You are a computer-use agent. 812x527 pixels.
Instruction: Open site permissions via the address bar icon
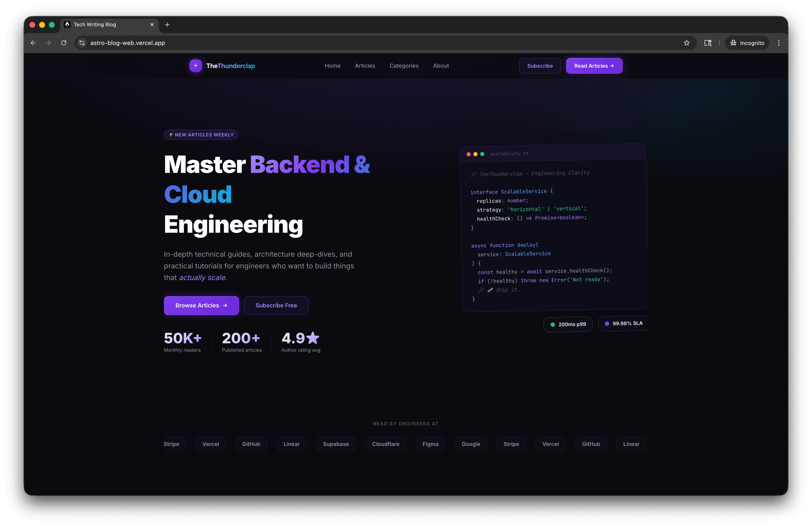[82, 43]
